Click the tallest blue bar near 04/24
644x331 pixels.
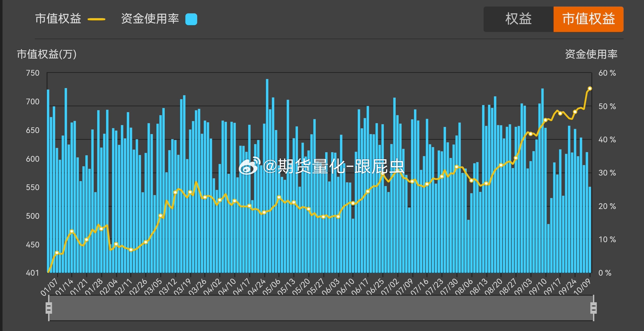click(x=267, y=176)
